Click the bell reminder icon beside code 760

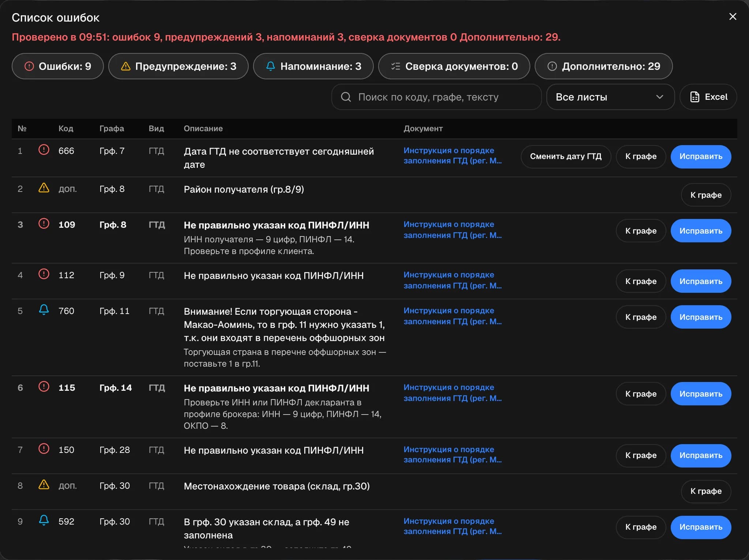coord(44,310)
